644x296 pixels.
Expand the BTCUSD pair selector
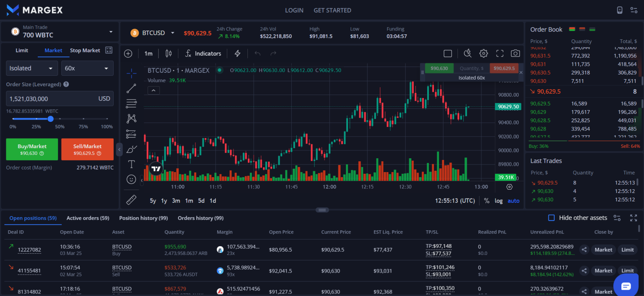pos(153,33)
